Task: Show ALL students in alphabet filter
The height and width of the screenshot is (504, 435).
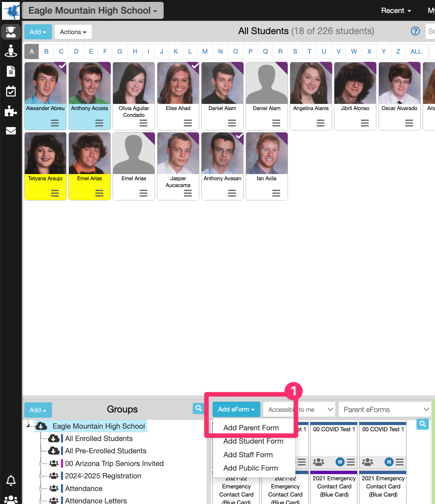Action: click(x=416, y=51)
